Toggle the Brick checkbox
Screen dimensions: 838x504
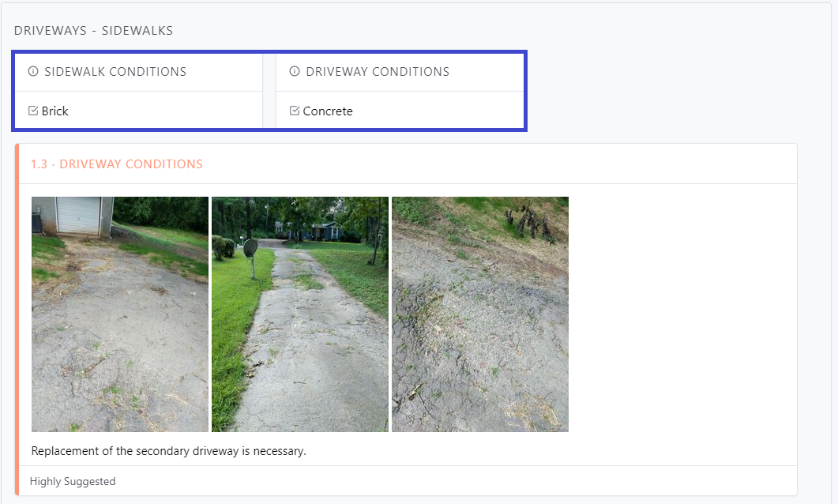point(33,111)
